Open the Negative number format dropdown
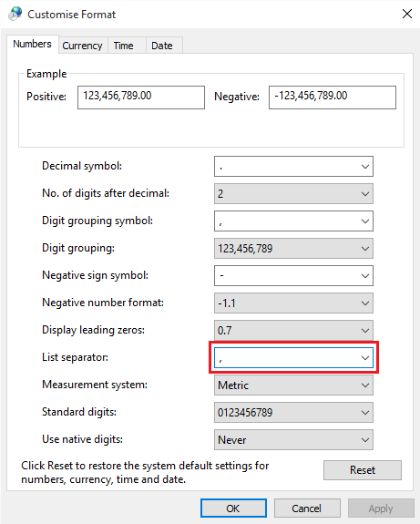The width and height of the screenshot is (420, 524). click(x=293, y=303)
